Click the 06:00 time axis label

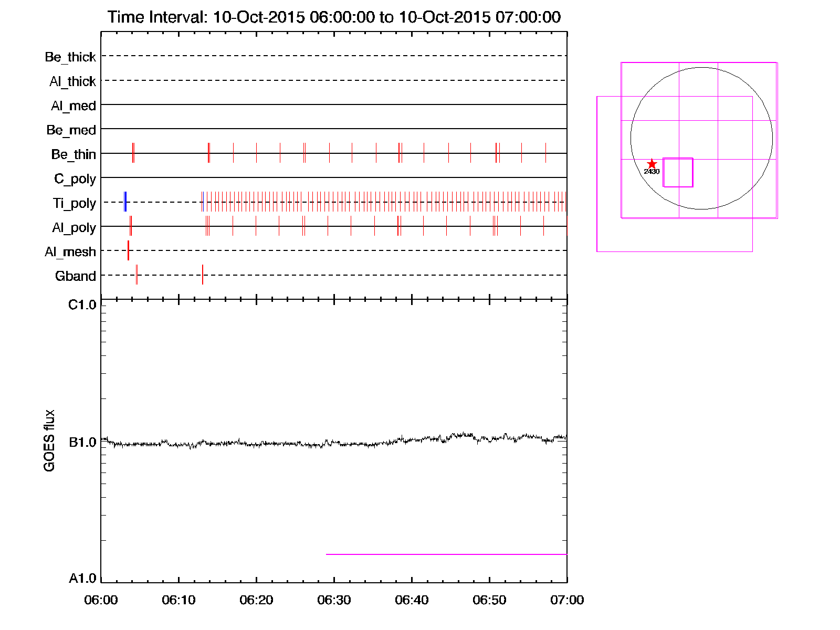click(x=101, y=600)
